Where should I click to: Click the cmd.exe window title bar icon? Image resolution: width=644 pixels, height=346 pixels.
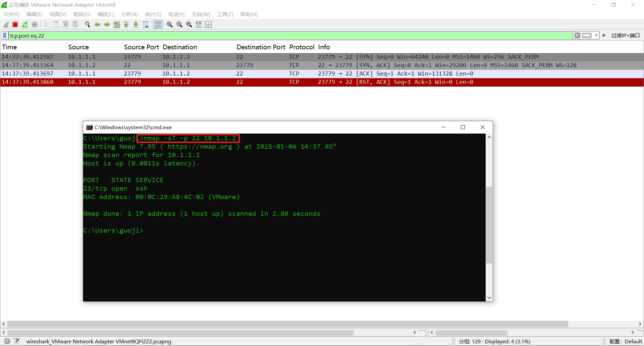click(x=90, y=128)
